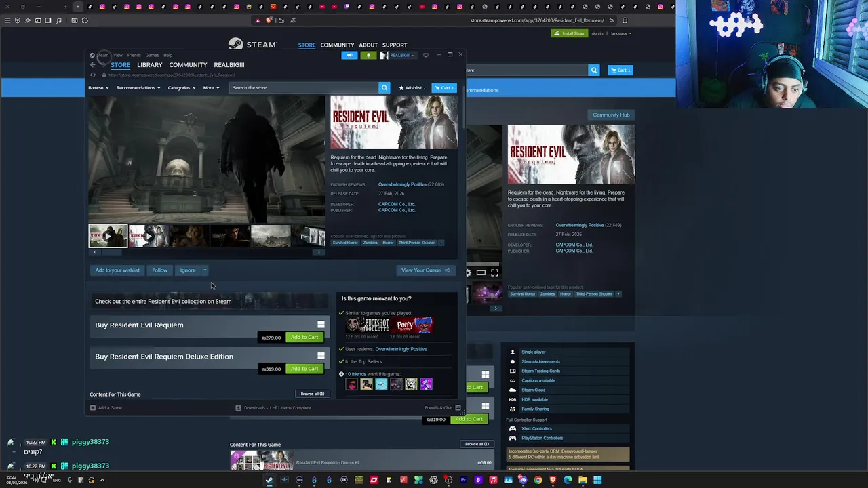Open the Help menu in Steam client

(167, 55)
